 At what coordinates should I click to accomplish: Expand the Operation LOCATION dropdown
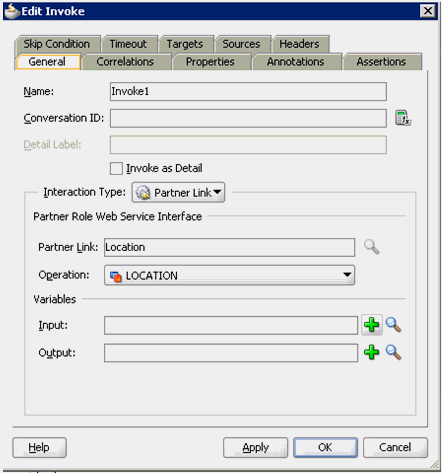(x=229, y=275)
